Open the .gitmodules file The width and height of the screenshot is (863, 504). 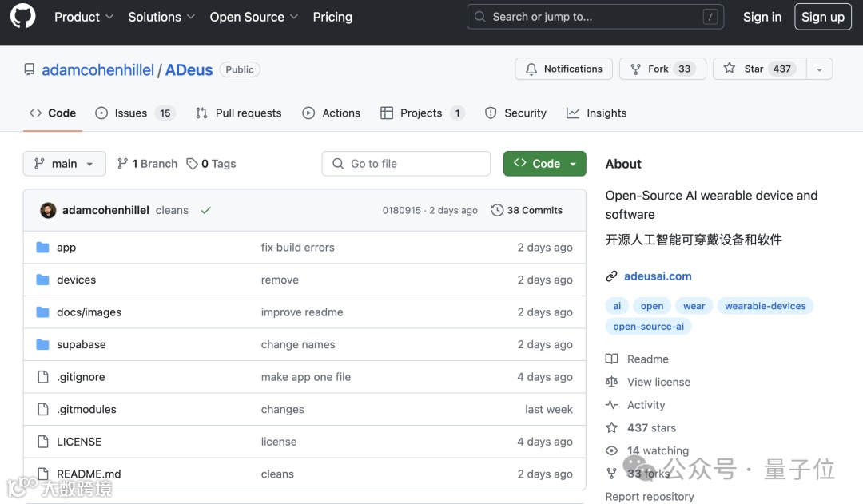coord(86,410)
